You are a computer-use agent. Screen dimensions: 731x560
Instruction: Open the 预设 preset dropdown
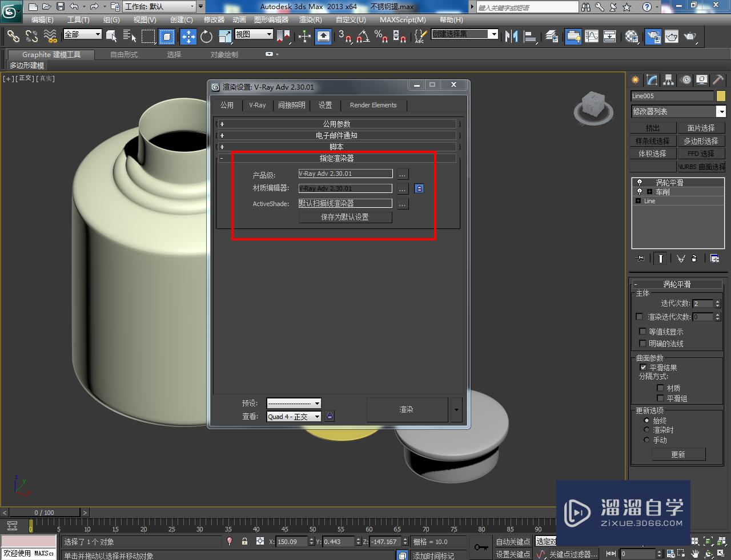[x=294, y=403]
